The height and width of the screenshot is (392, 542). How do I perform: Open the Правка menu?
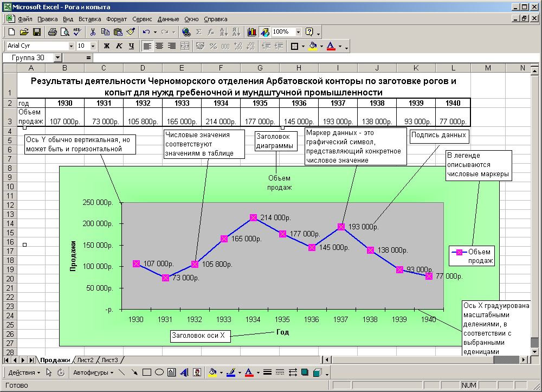47,19
